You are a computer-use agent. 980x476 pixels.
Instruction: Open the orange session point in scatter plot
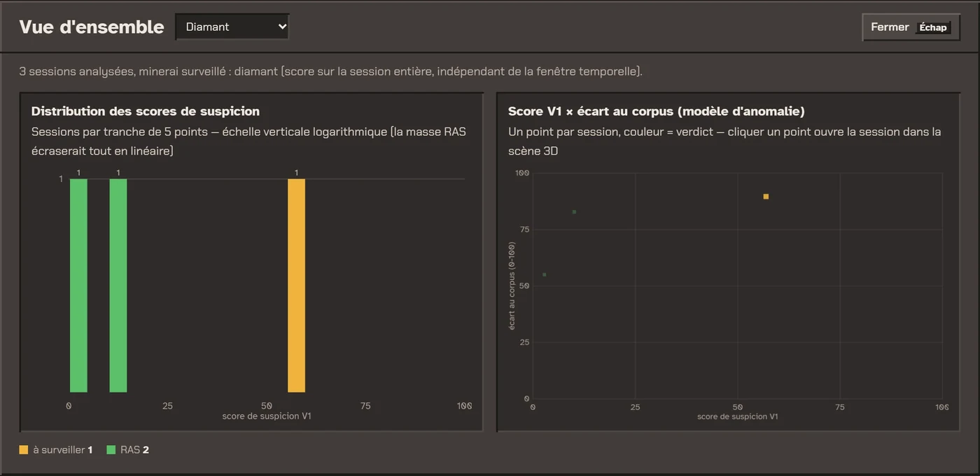coord(766,197)
